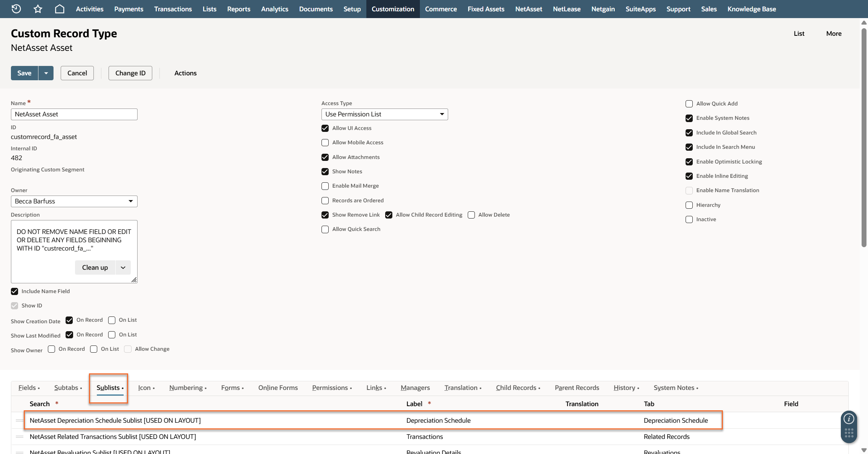868x454 pixels.
Task: Open the Save button dropdown arrow
Action: (x=46, y=73)
